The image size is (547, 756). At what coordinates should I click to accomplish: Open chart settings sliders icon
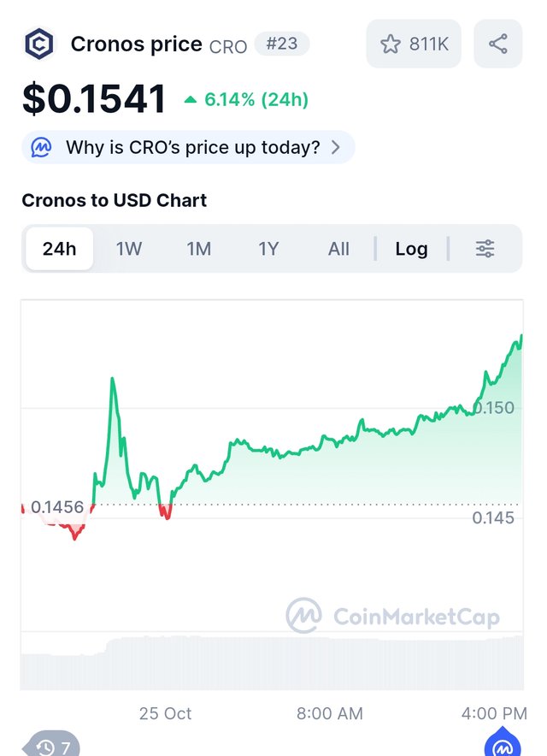pyautogui.click(x=485, y=249)
